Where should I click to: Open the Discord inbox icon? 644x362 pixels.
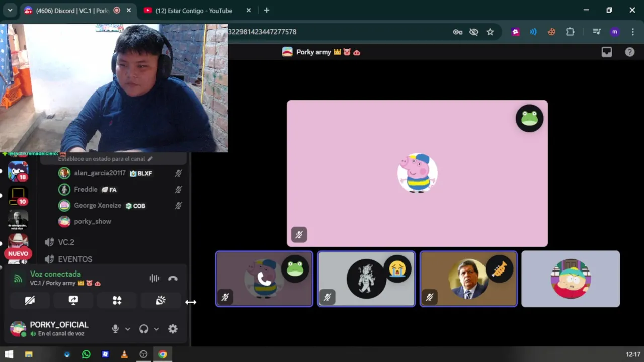pyautogui.click(x=607, y=52)
